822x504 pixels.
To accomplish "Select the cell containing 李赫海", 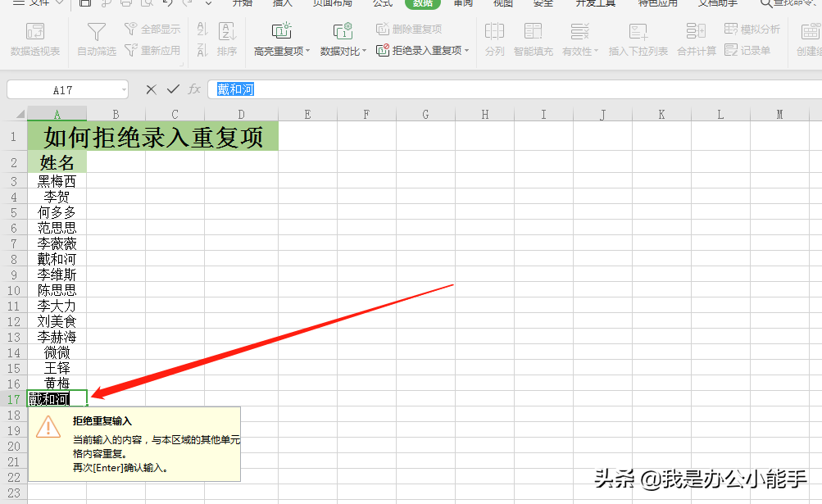I will (x=57, y=337).
